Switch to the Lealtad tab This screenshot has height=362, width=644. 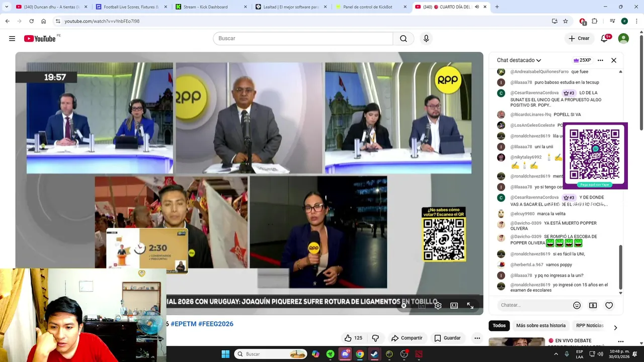tap(291, 7)
